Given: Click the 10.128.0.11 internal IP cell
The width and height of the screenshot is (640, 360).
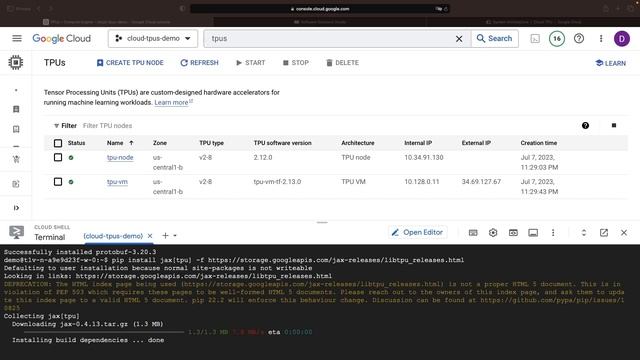Looking at the screenshot, I should click(x=422, y=182).
